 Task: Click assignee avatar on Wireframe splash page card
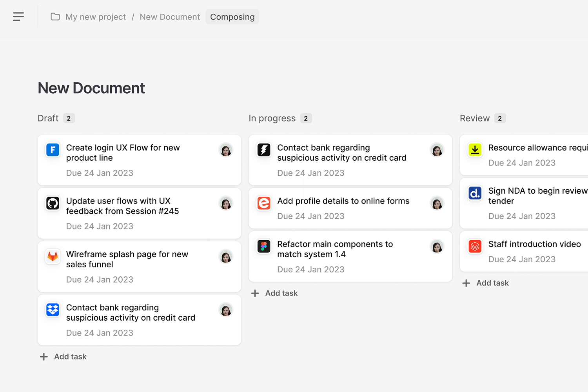(226, 256)
